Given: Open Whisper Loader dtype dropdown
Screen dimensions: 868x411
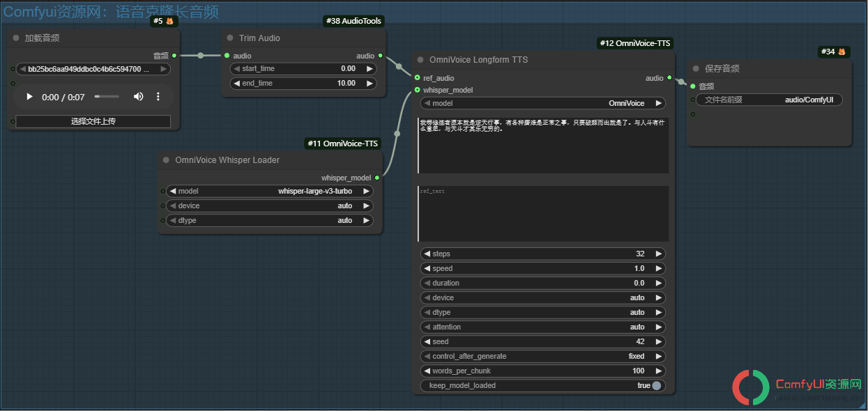Looking at the screenshot, I should (269, 220).
